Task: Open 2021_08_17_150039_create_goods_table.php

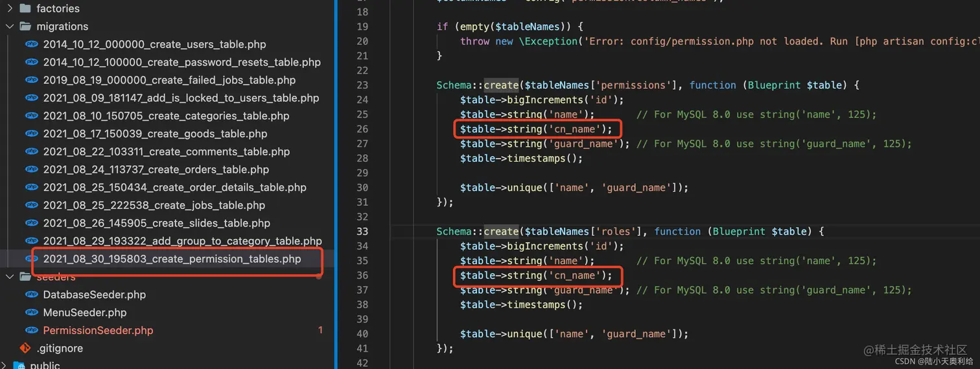Action: pos(155,134)
